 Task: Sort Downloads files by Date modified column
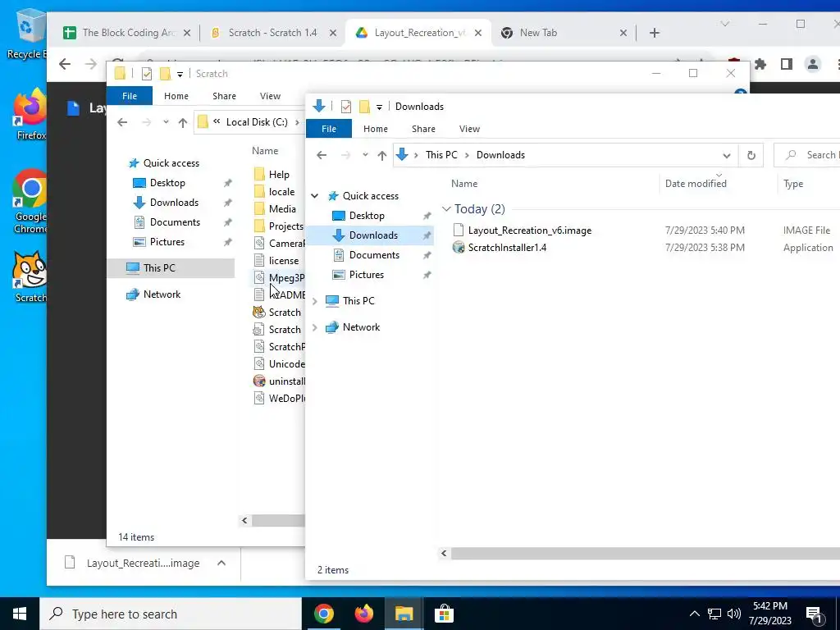[x=696, y=184]
